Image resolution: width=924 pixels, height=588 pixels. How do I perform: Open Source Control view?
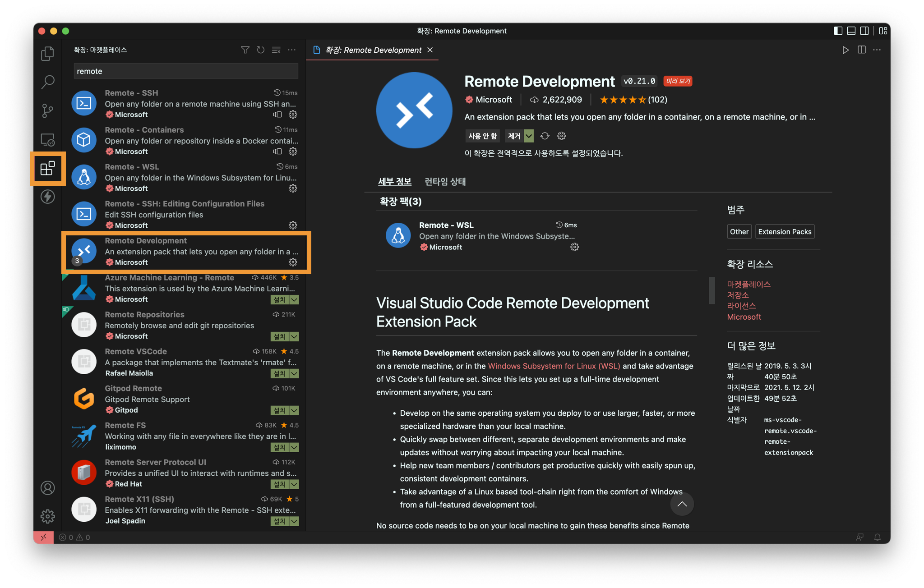point(47,111)
